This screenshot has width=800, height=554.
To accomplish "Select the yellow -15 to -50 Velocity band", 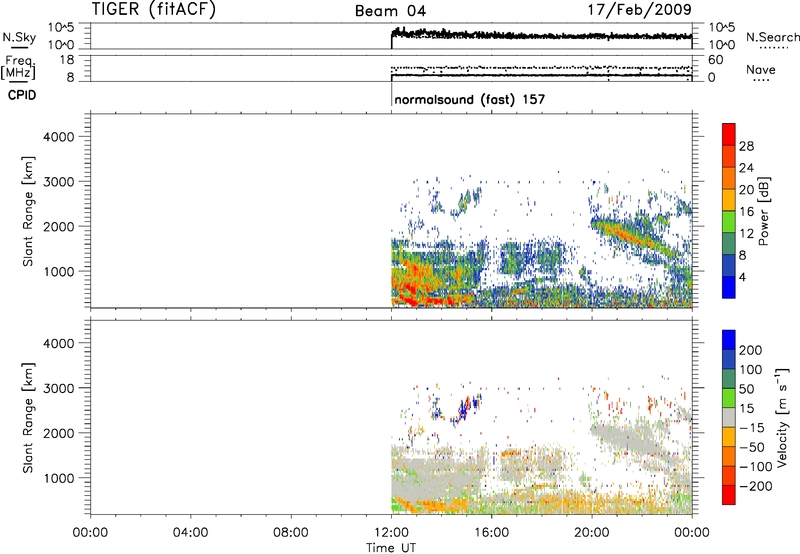I will 729,437.
